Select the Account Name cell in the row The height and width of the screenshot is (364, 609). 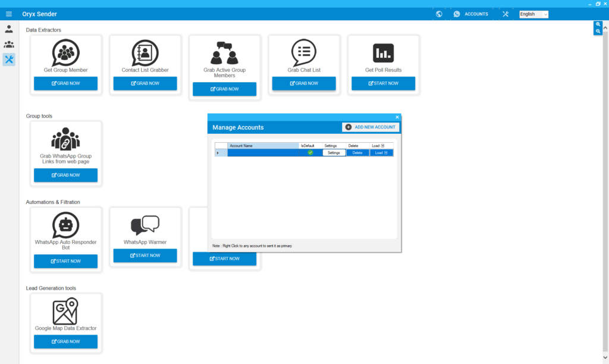(x=263, y=153)
